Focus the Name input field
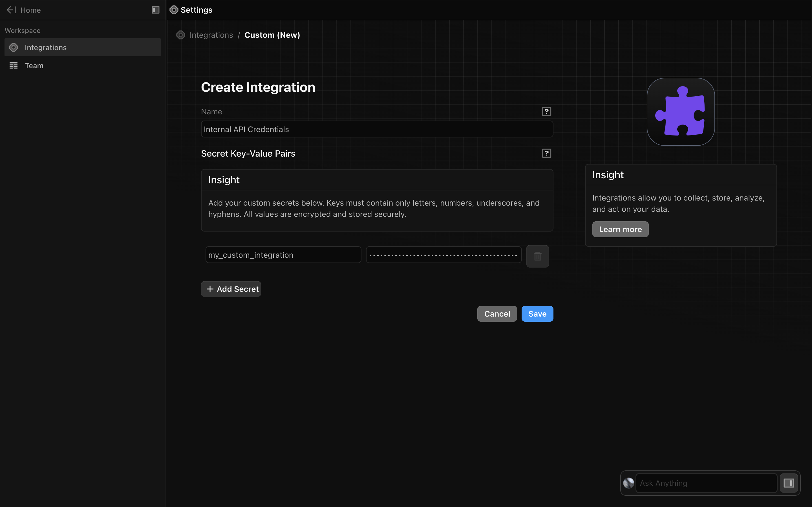Viewport: 812px width, 507px height. (x=376, y=130)
